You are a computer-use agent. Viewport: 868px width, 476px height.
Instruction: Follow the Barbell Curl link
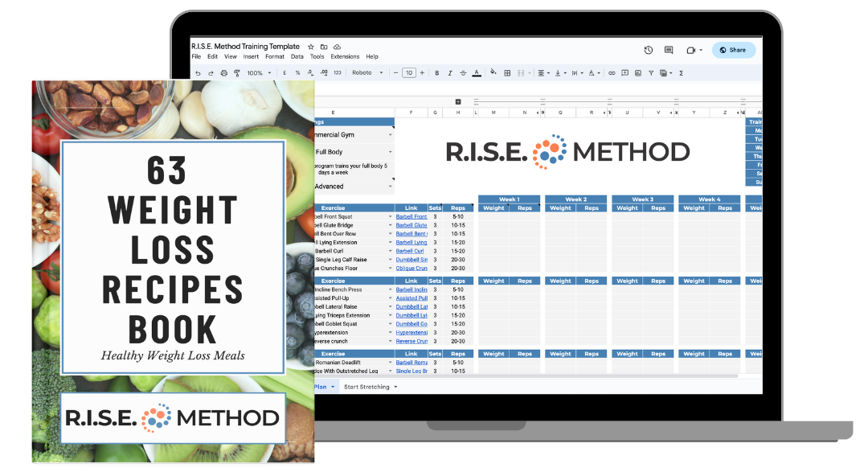pos(410,251)
